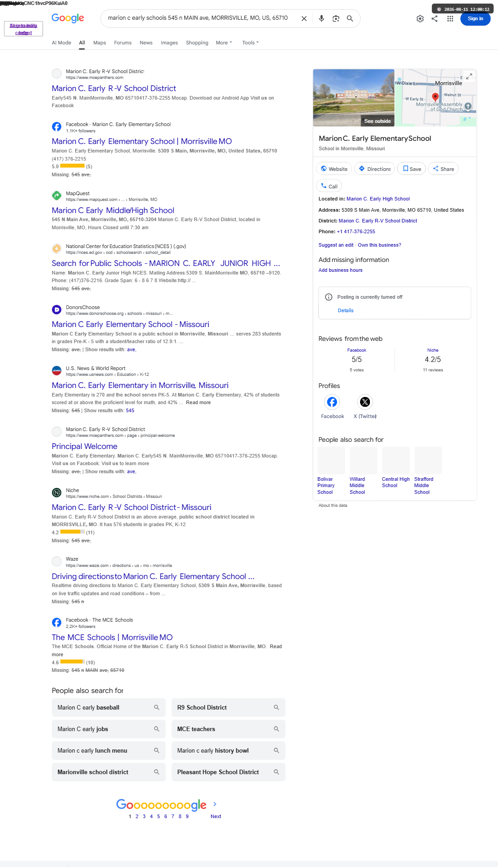
Task: Click DonorsChoose favicon in result
Action: pos(56,309)
